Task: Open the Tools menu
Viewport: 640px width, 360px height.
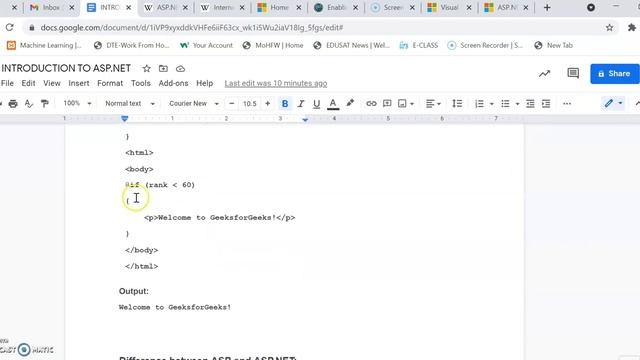Action: 141,83
